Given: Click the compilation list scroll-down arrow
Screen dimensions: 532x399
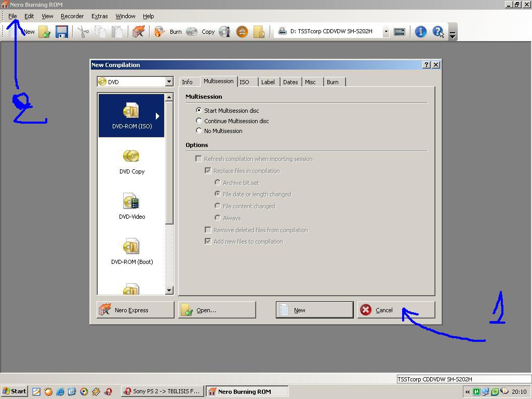Looking at the screenshot, I should [169, 290].
